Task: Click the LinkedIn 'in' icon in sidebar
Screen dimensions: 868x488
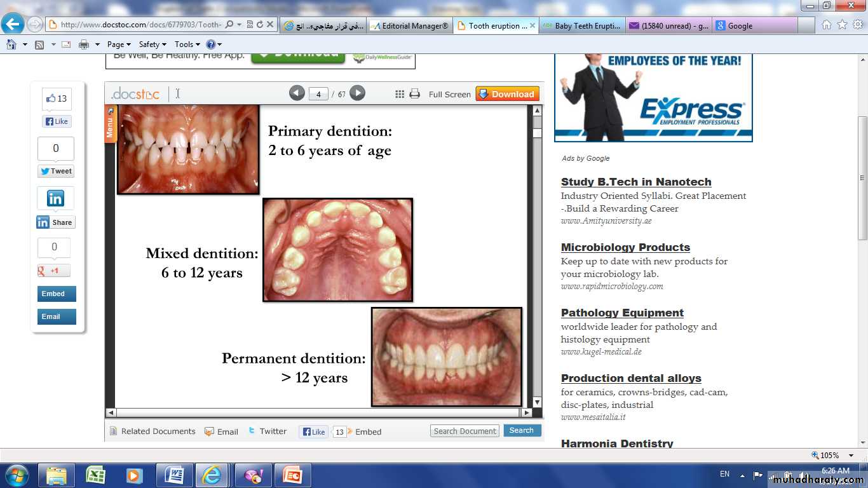Action: click(55, 198)
